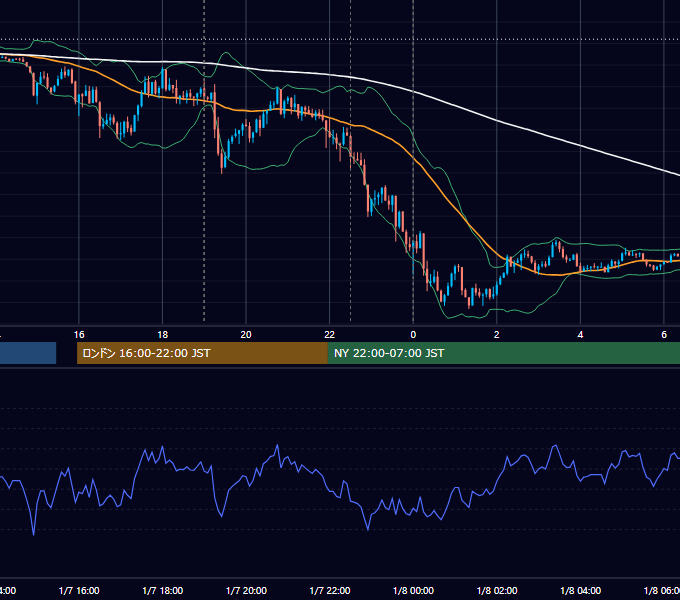
Task: Click the upper axis hour label 6
Action: click(x=664, y=335)
